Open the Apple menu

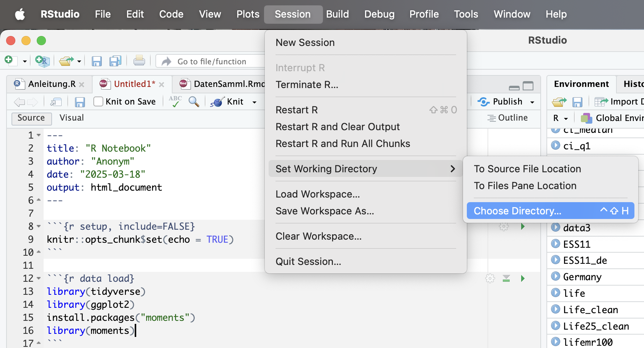tap(20, 14)
